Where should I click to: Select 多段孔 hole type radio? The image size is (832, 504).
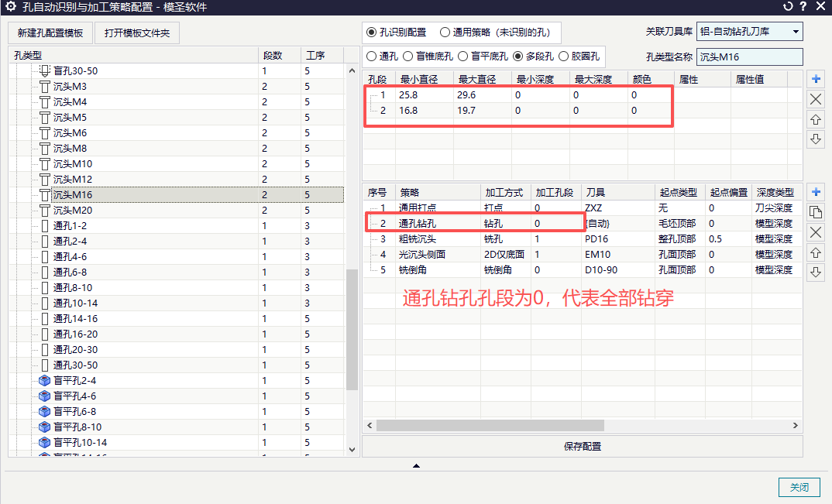pyautogui.click(x=518, y=57)
